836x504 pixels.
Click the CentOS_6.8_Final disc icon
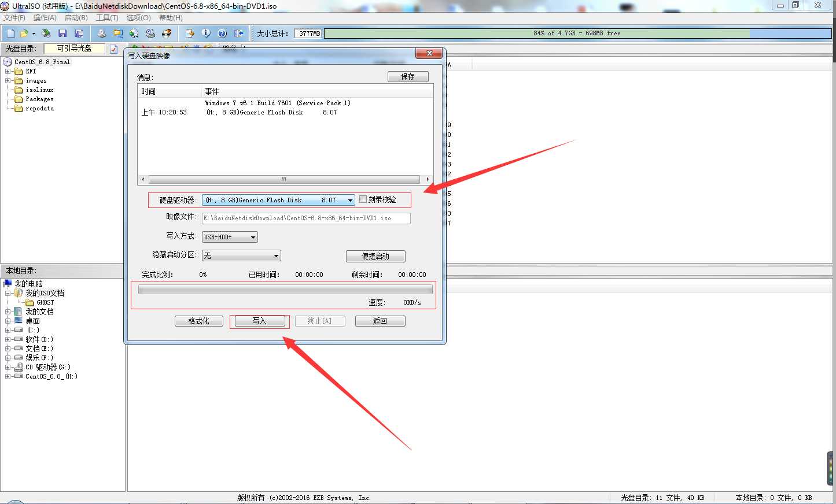[x=8, y=62]
